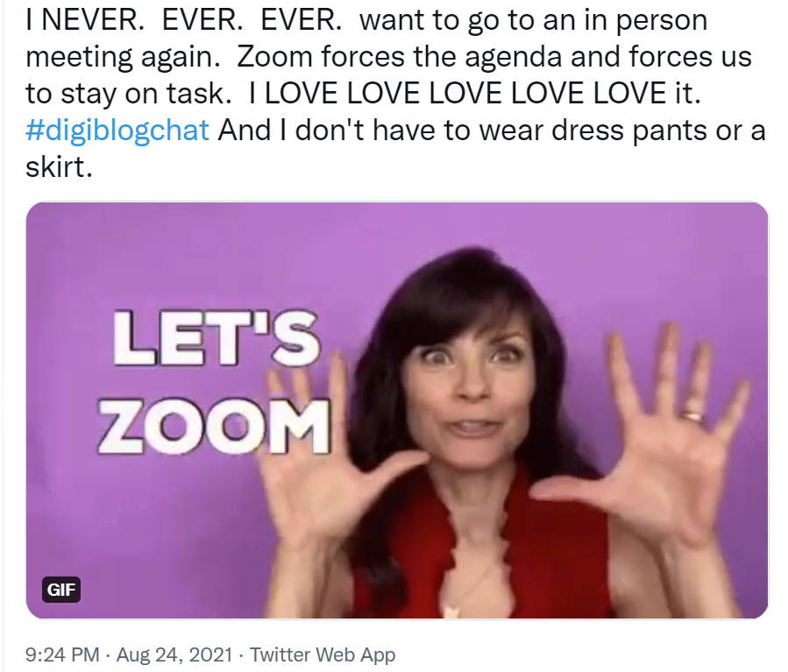
Task: Click the GIF badge on the media
Action: 60,590
